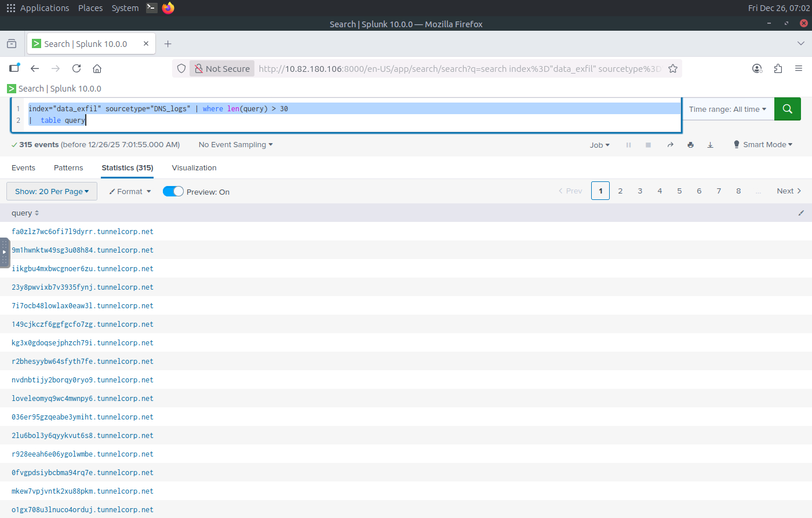812x518 pixels.
Task: Open the Time range: All time picker
Action: click(728, 109)
